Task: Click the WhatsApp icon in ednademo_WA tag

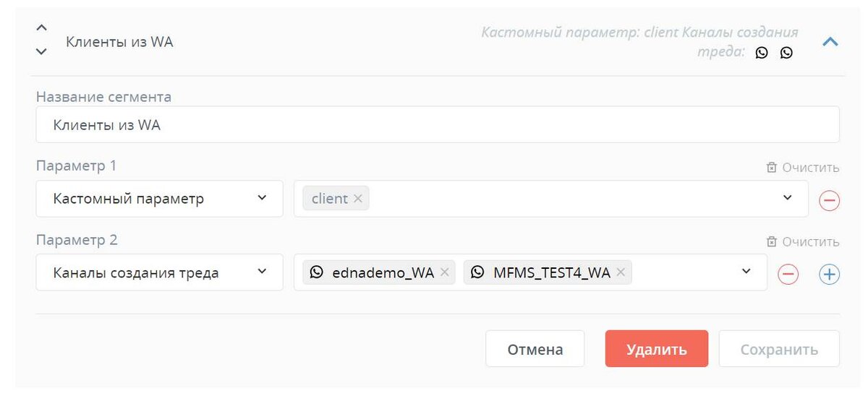Action: [x=316, y=272]
